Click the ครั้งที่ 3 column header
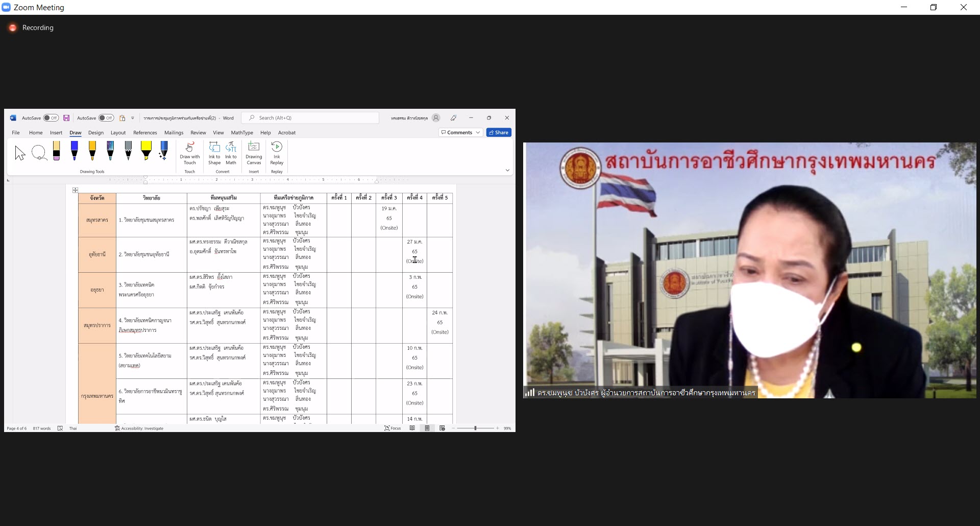Screen dimensions: 980x526 click(x=389, y=198)
